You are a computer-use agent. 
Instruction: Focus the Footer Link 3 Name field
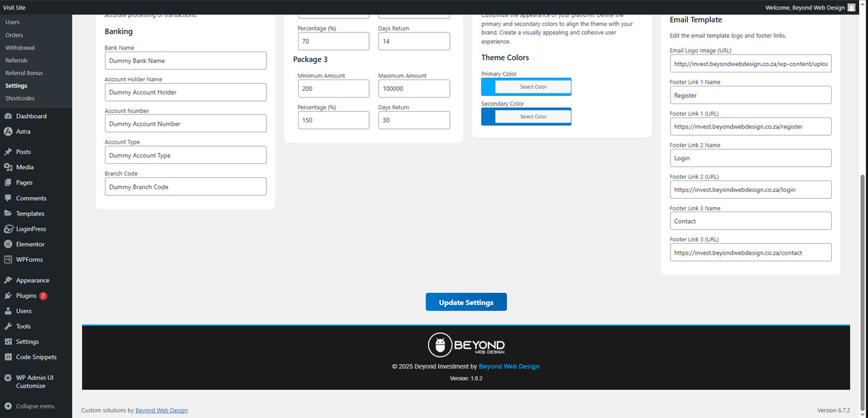(750, 221)
